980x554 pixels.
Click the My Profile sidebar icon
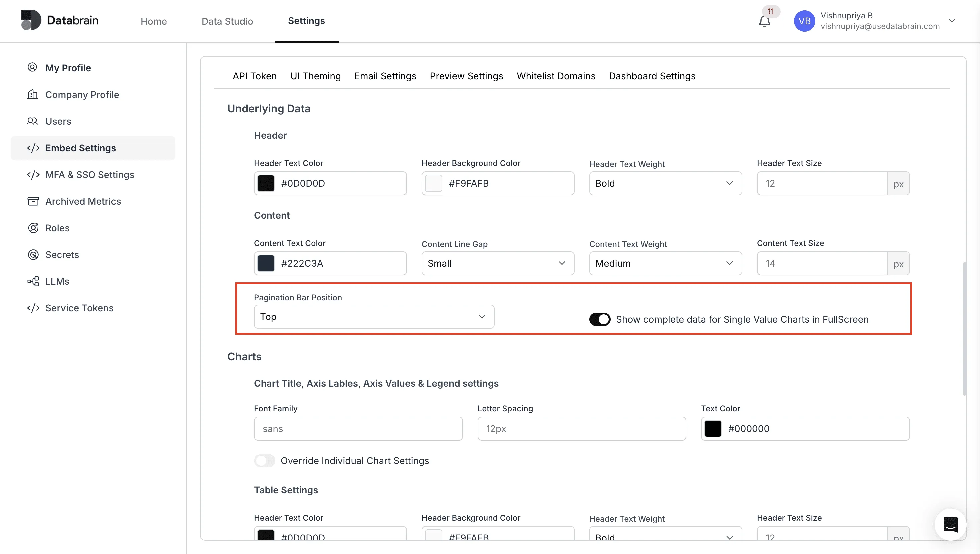coord(32,67)
